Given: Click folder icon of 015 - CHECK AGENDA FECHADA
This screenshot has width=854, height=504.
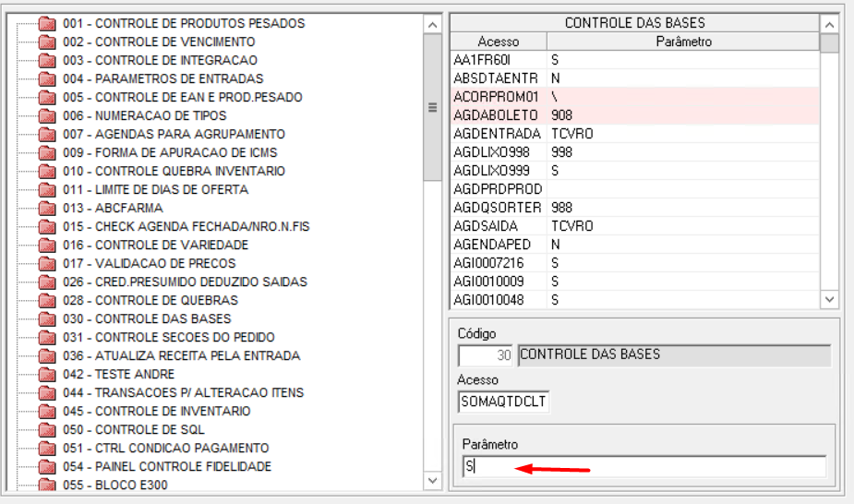Looking at the screenshot, I should [x=47, y=227].
